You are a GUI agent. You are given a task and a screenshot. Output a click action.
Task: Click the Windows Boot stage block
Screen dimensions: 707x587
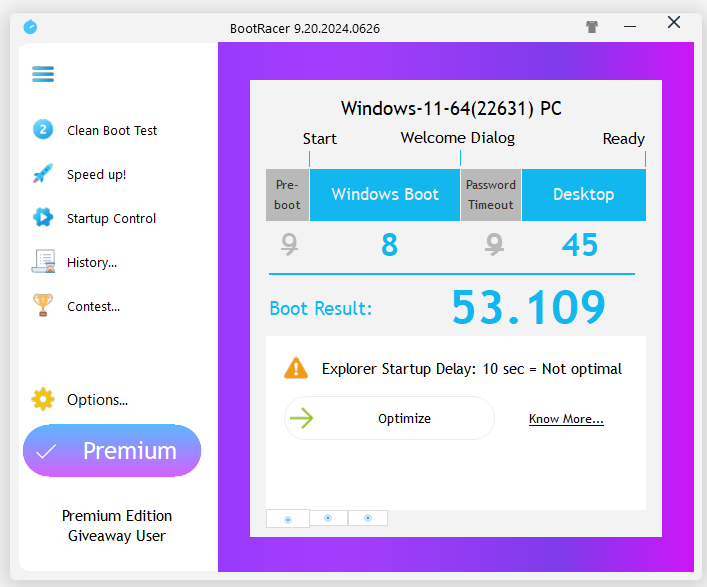coord(385,195)
